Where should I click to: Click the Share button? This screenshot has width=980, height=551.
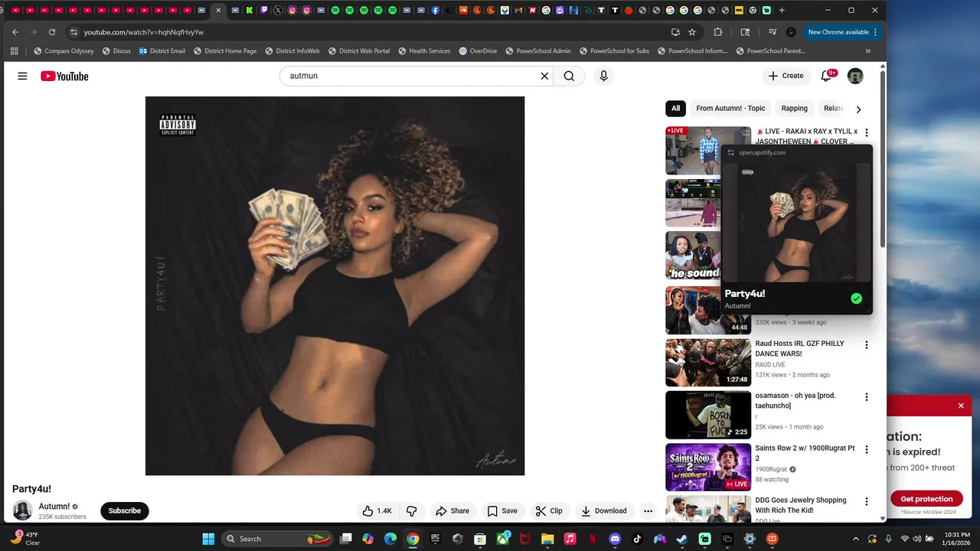click(452, 510)
